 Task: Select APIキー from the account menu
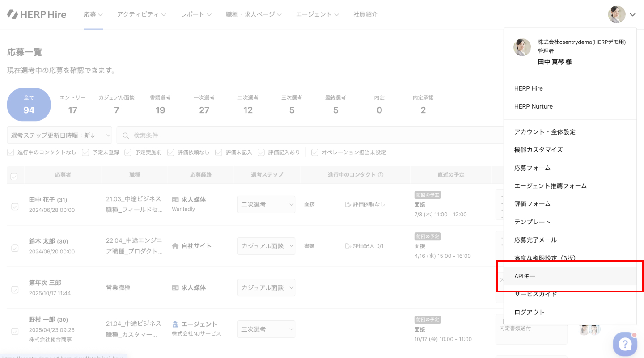525,276
